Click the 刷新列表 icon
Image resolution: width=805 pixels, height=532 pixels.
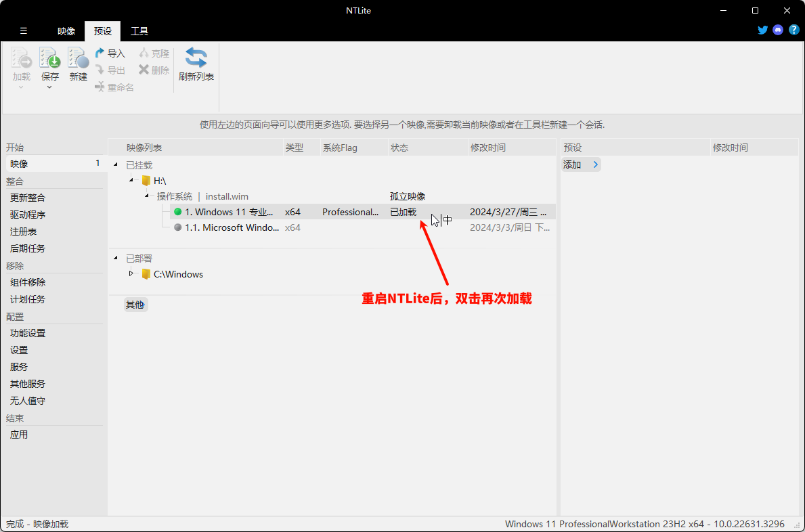tap(196, 58)
